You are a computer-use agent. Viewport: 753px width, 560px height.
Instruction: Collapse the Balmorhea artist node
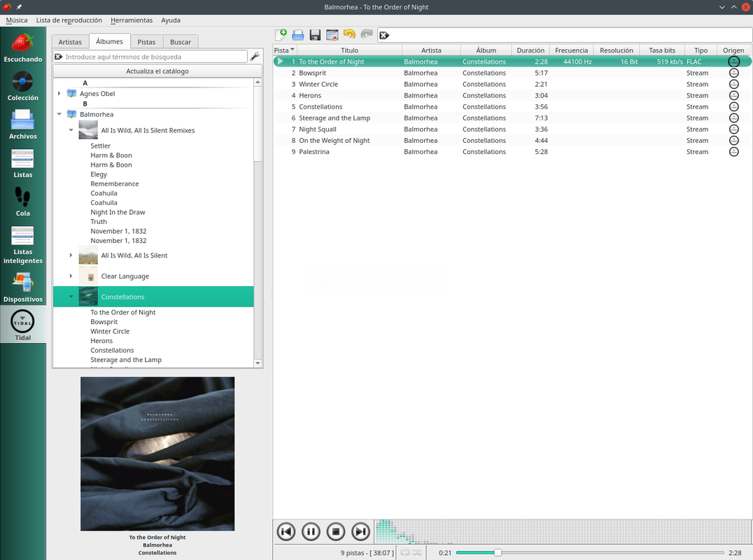59,114
